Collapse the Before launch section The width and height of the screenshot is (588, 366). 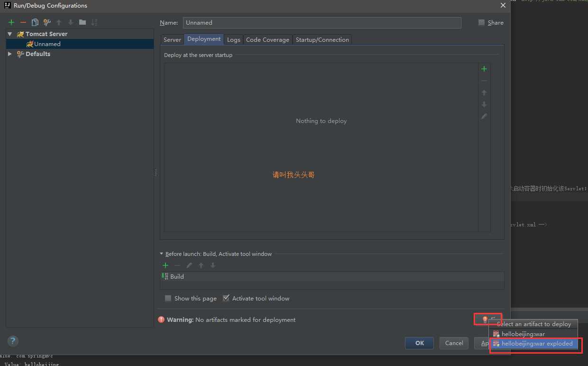[x=162, y=254]
